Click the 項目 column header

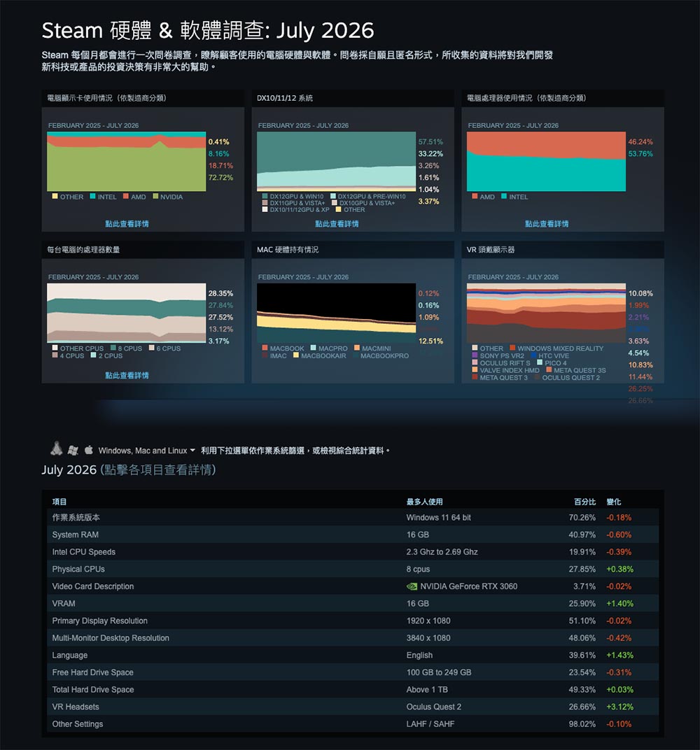[x=59, y=502]
